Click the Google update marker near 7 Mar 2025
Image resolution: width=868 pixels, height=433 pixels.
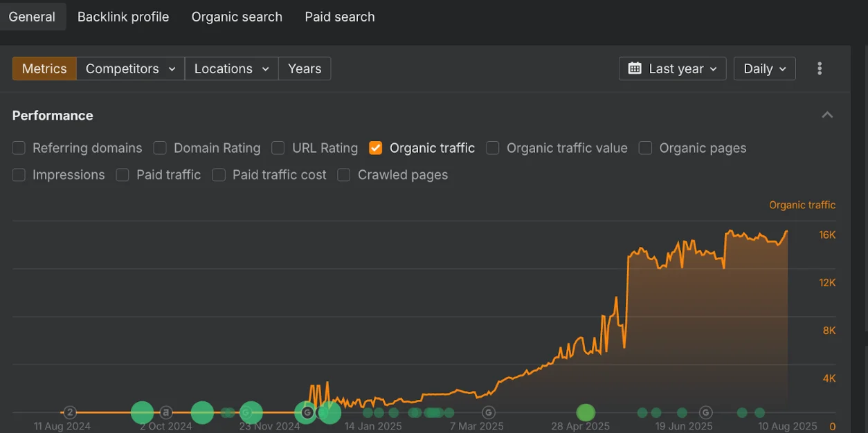pos(488,413)
